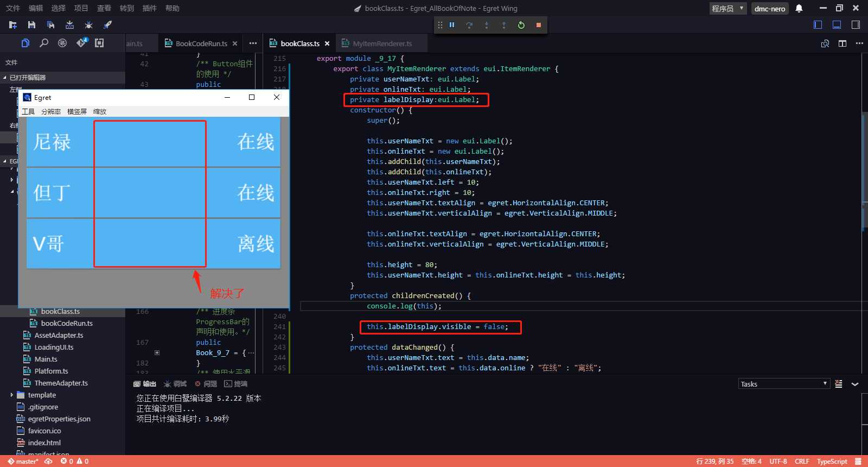Click the build project download icon
This screenshot has height=467, width=868.
pyautogui.click(x=69, y=25)
